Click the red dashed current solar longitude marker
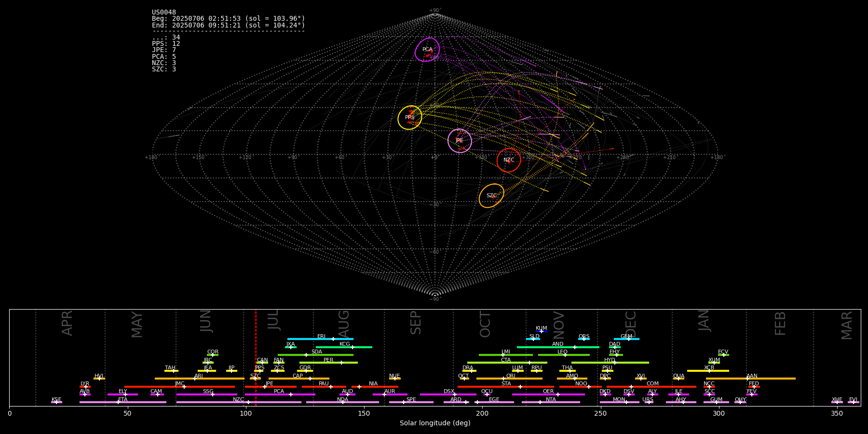 click(256, 357)
